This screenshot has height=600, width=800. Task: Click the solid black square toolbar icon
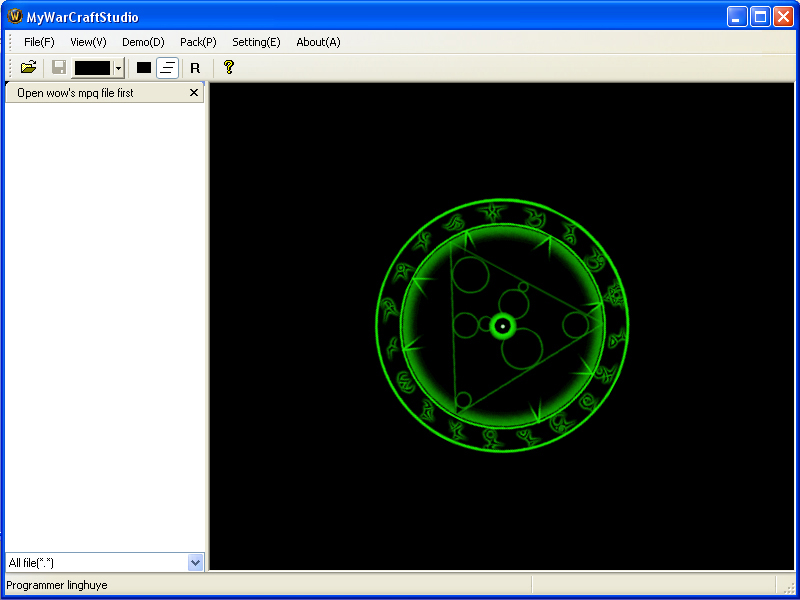[144, 67]
